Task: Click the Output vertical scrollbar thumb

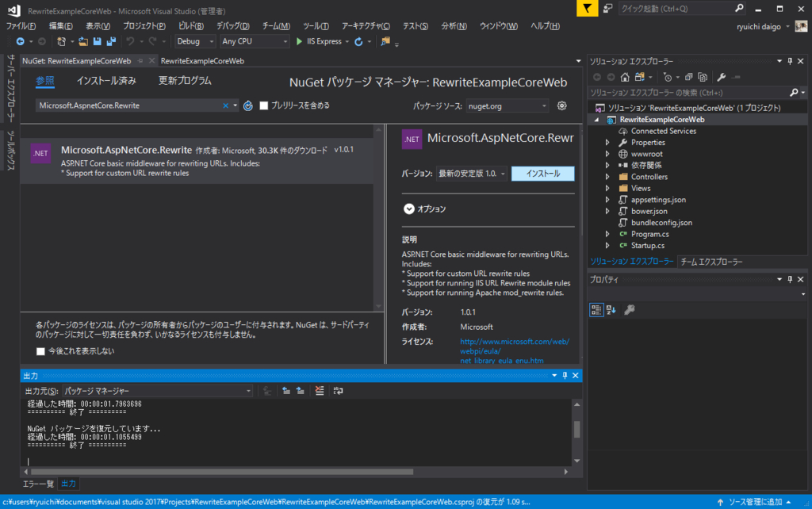Action: pos(576,429)
